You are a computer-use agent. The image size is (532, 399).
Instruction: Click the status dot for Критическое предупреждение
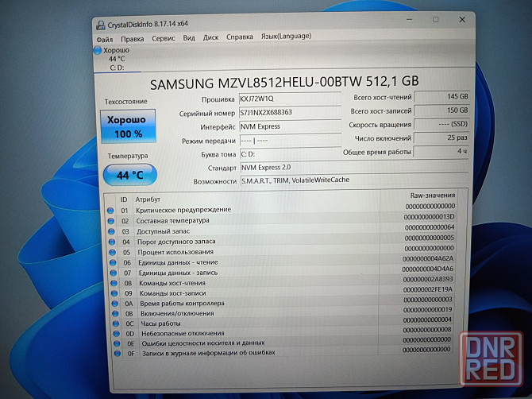pyautogui.click(x=110, y=211)
